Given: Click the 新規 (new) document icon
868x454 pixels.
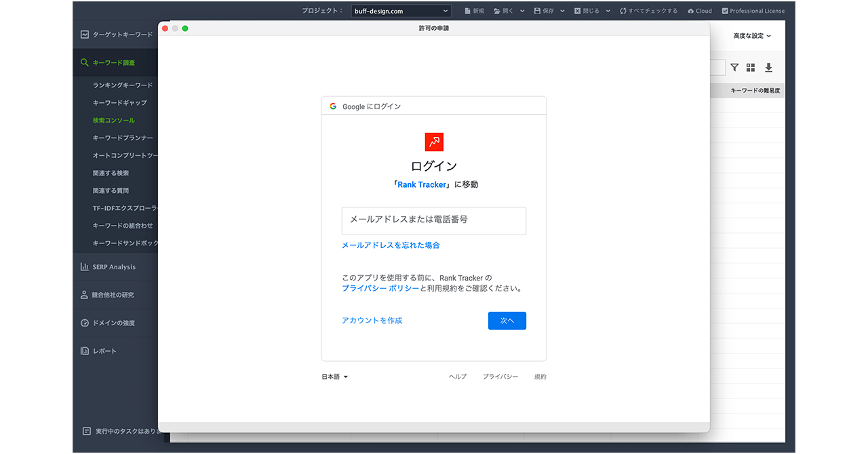Looking at the screenshot, I should click(467, 11).
